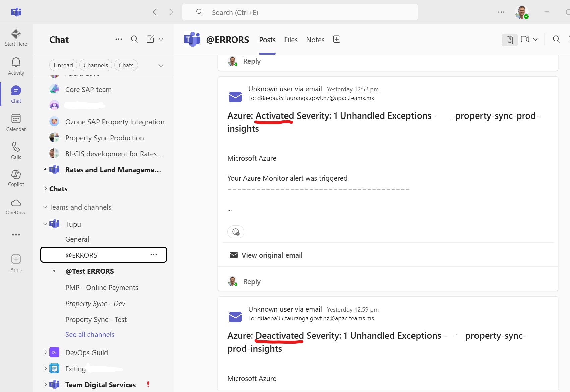Viewport: 570px width, 392px height.
Task: Click the new chat compose icon
Action: [150, 39]
